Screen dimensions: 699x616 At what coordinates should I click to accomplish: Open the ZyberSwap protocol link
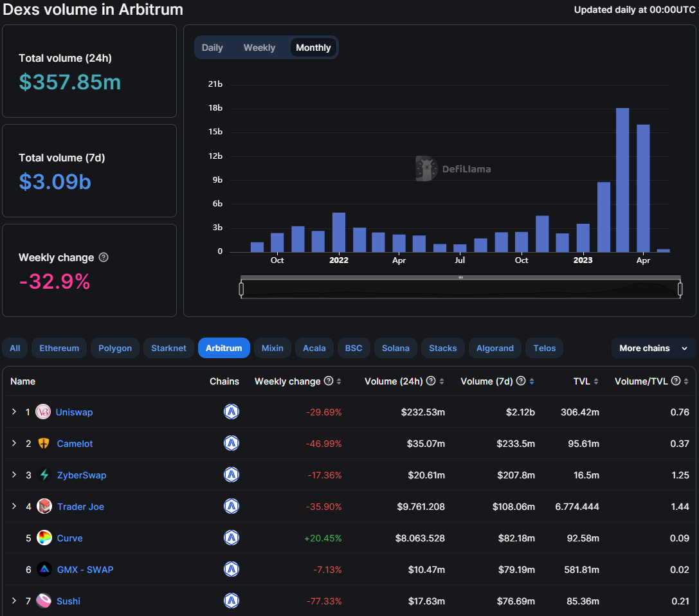pyautogui.click(x=82, y=475)
